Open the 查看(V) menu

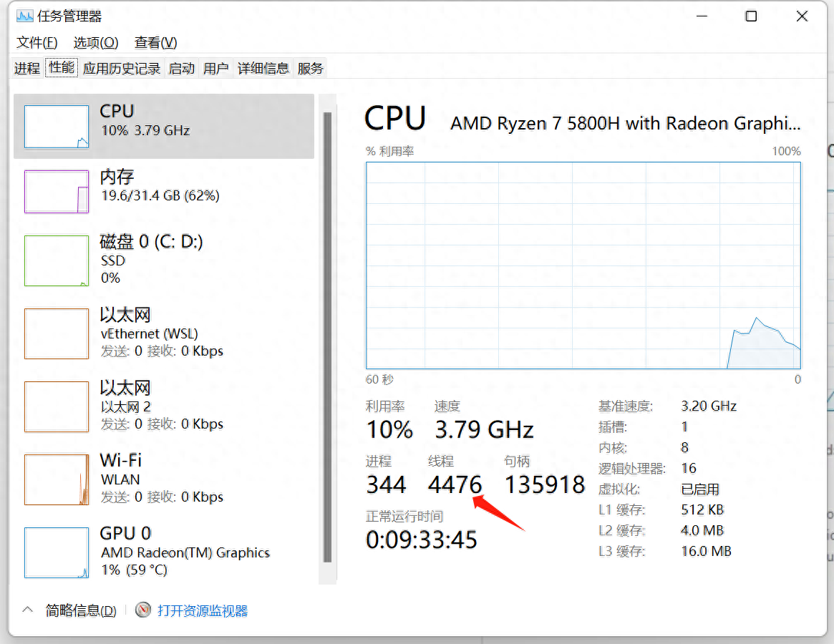pyautogui.click(x=156, y=42)
